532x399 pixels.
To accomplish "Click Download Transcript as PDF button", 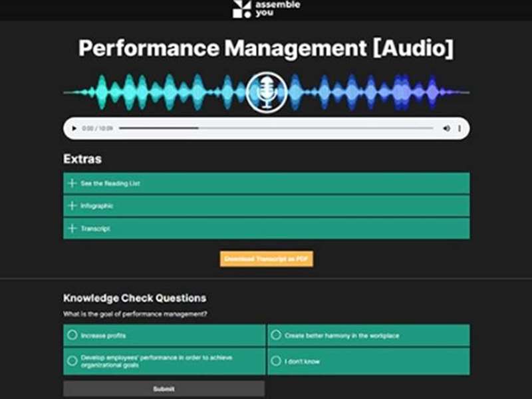I will (x=266, y=259).
